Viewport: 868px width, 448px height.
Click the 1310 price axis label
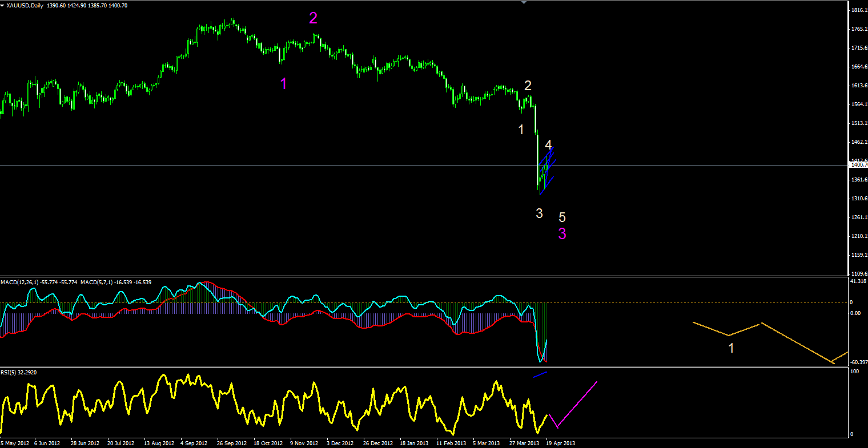tap(858, 199)
